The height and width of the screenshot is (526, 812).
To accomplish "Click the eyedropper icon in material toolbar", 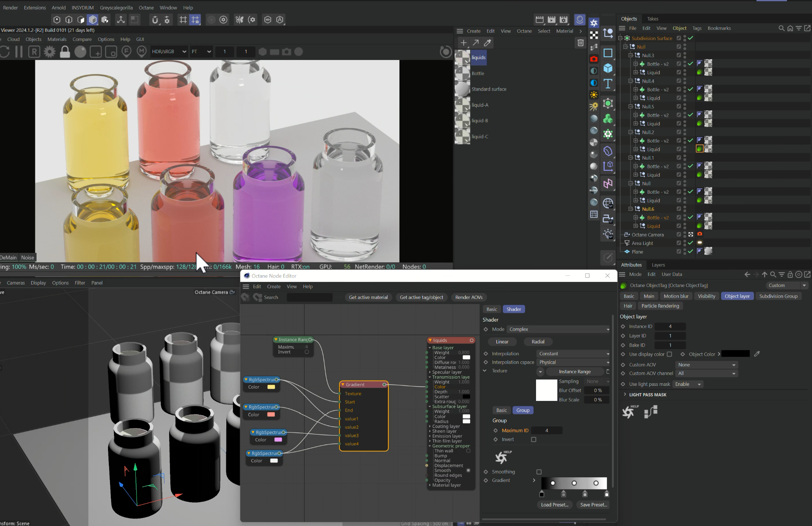I will point(488,43).
